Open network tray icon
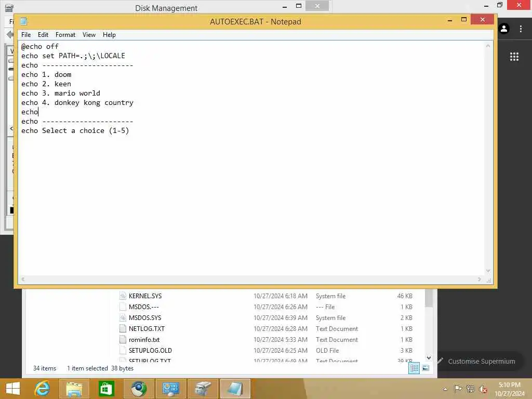 pos(470,389)
